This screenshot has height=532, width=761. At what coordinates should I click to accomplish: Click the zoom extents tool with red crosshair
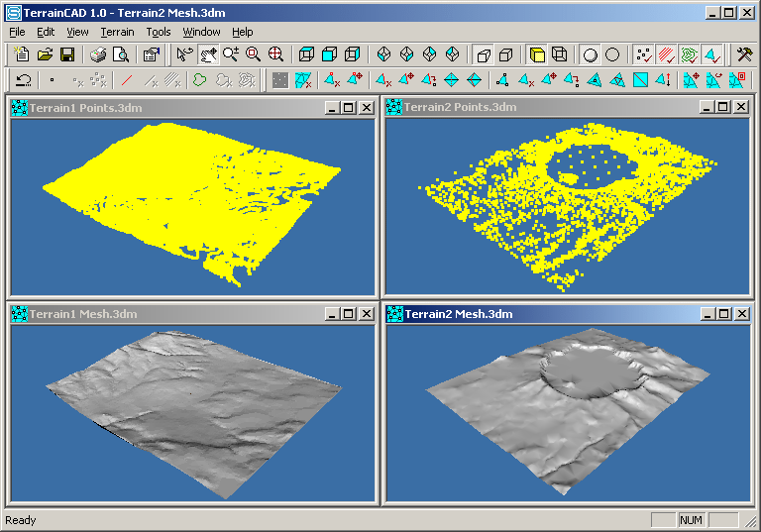(275, 54)
